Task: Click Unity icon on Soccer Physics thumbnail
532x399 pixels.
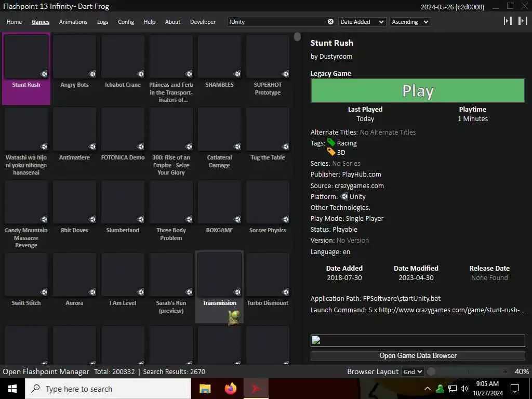Action: pyautogui.click(x=285, y=219)
